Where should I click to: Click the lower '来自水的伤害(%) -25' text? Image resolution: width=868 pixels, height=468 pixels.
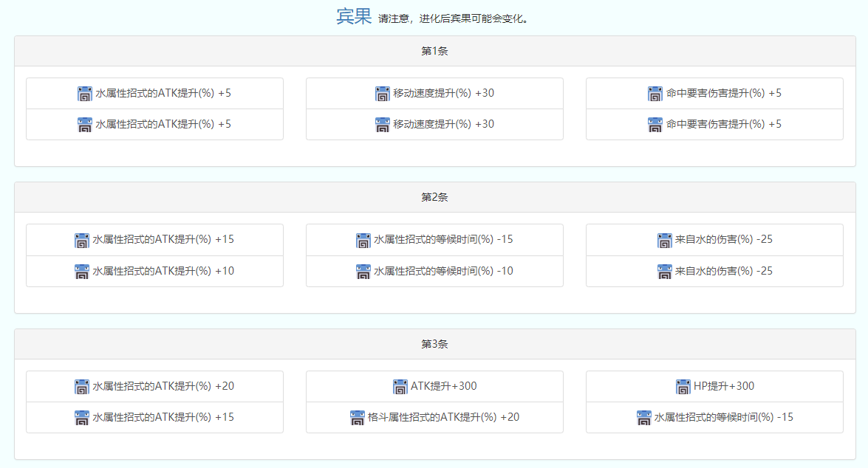(x=724, y=271)
